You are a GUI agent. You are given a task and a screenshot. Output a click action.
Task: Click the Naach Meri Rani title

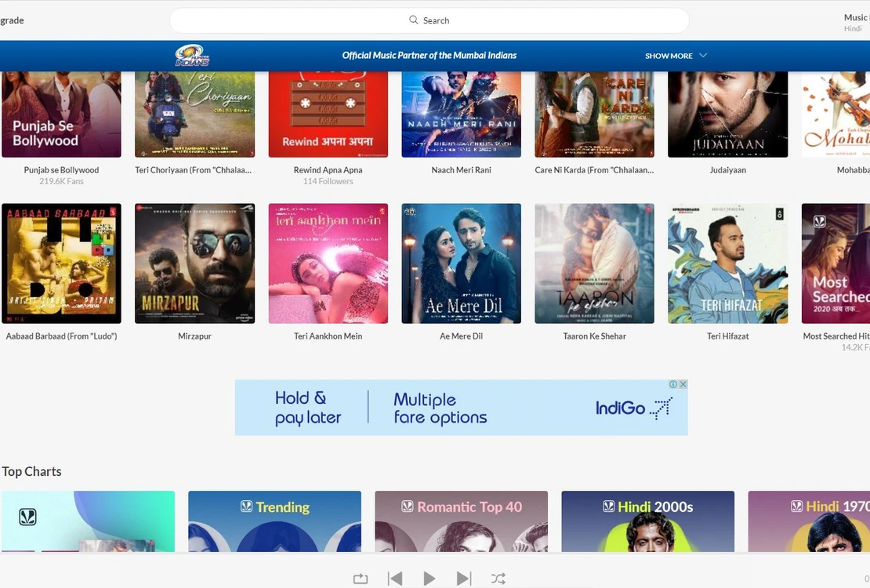tap(461, 170)
